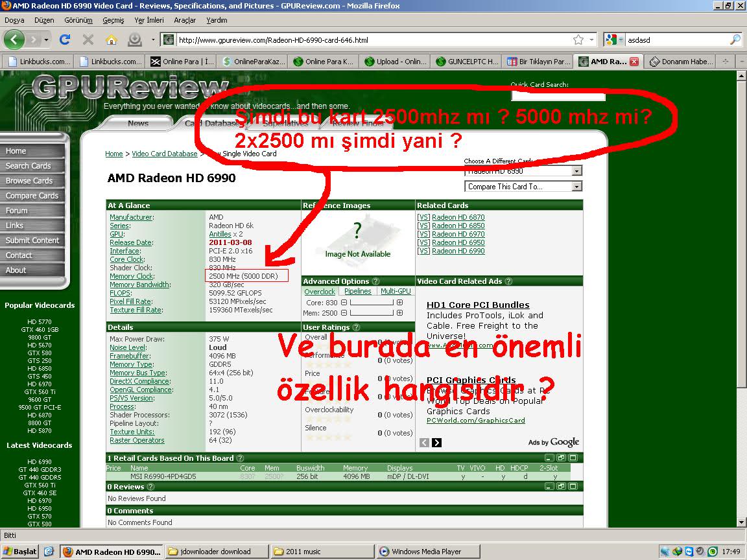
Task: Click the bookmark star in address bar
Action: [x=578, y=40]
